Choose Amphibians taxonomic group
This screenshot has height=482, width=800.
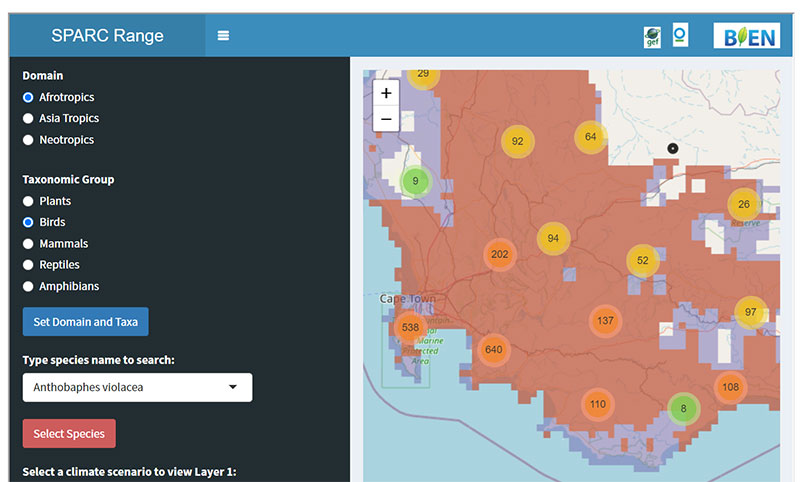(28, 287)
